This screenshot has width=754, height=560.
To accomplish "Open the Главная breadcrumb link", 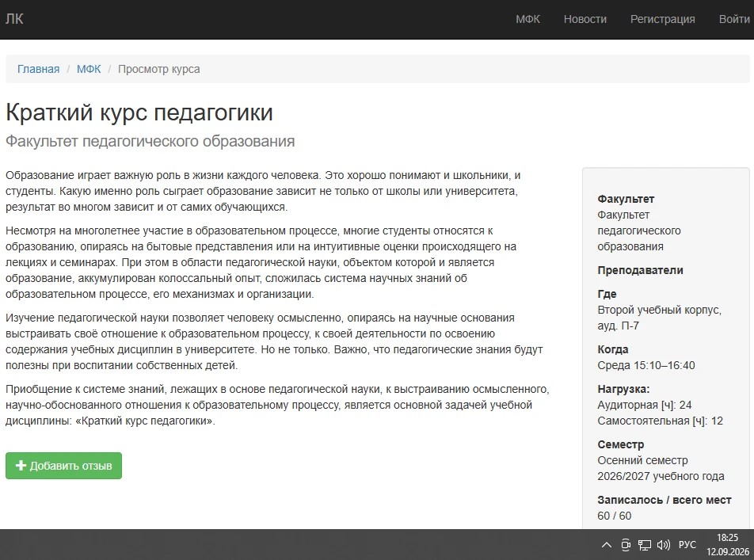I will click(39, 69).
